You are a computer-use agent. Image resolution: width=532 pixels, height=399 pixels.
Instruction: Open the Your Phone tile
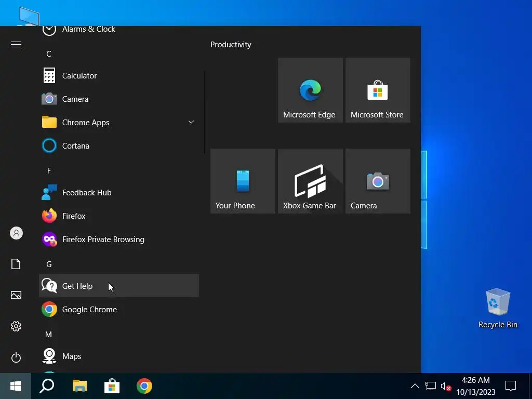pyautogui.click(x=243, y=181)
